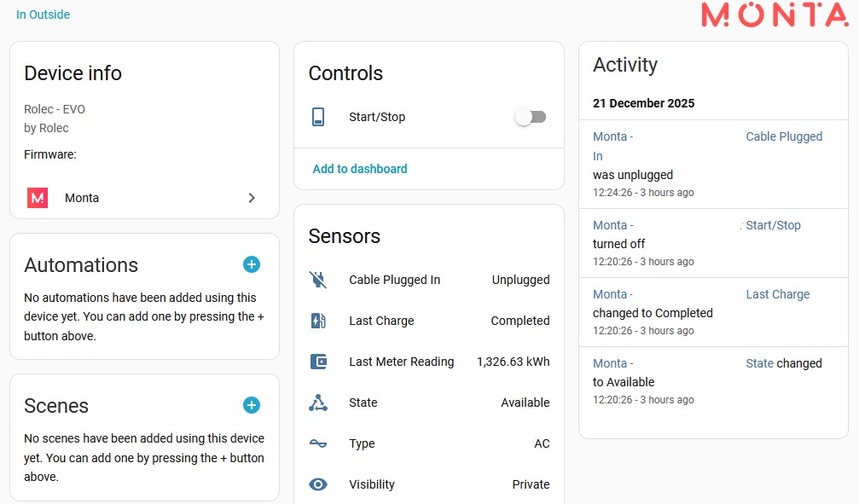Click the MONTA logo at top right
The width and height of the screenshot is (859, 504).
click(773, 14)
